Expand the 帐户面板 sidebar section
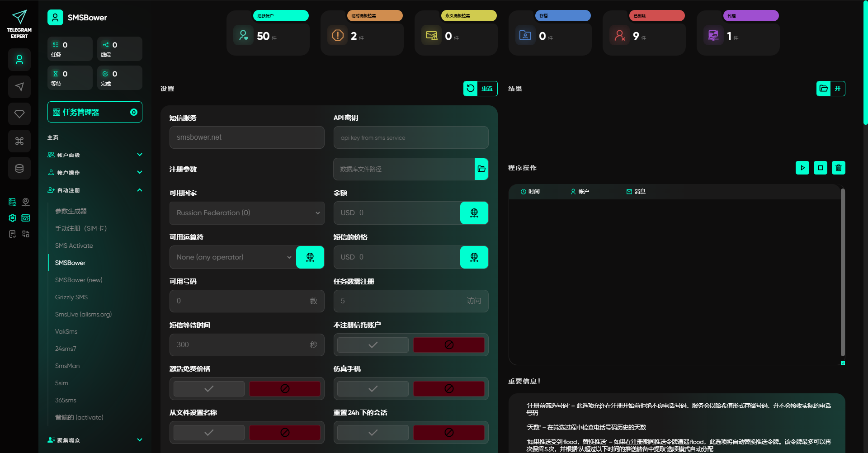 94,155
